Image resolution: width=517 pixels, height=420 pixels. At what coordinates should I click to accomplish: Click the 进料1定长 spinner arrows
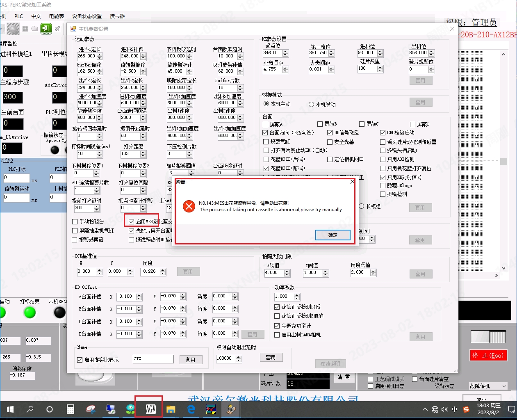click(100, 57)
